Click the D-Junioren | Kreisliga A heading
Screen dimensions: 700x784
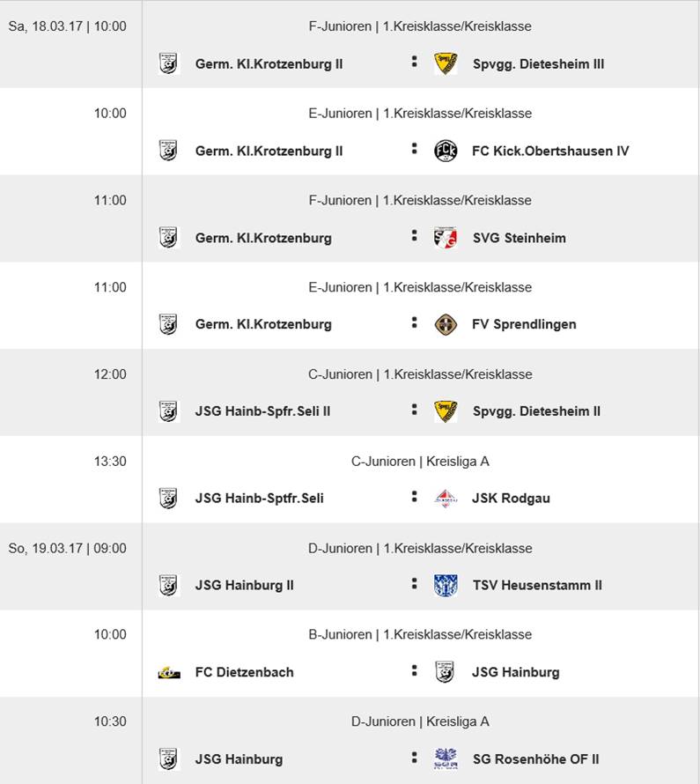coord(420,721)
